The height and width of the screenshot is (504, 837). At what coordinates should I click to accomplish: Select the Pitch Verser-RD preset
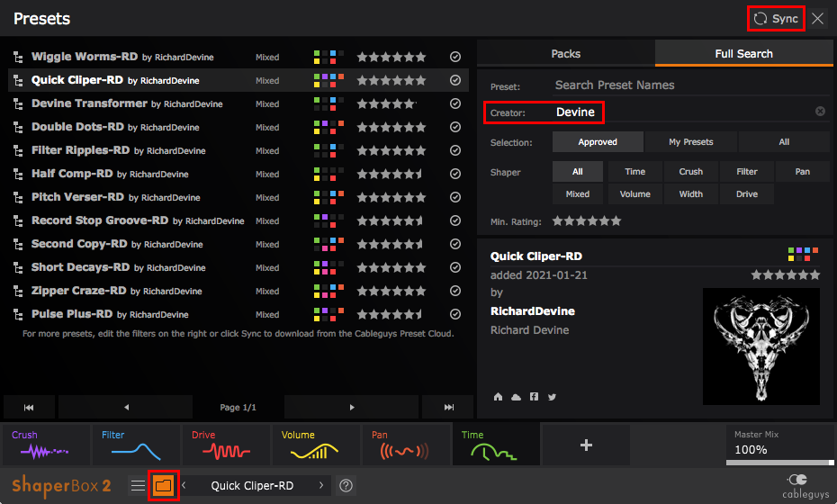[238, 197]
